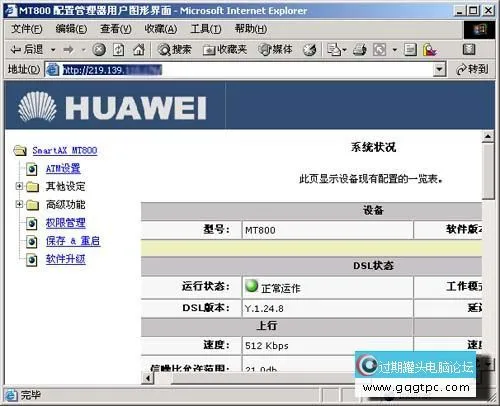Select the 高级功能 folder label
Image resolution: width=500 pixels, height=406 pixels.
pos(65,204)
